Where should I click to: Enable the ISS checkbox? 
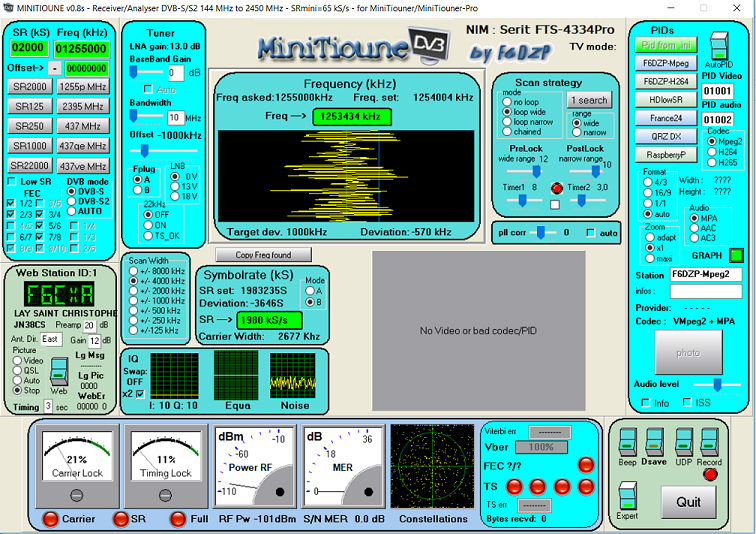(688, 402)
